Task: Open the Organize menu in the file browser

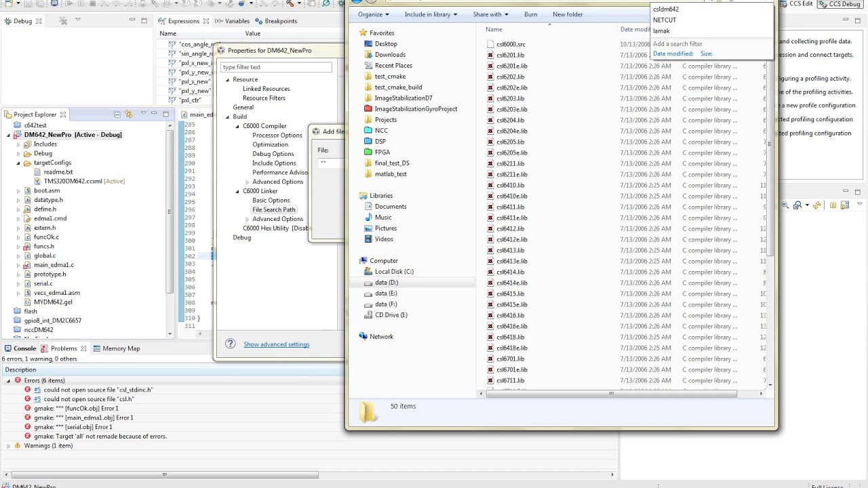Action: tap(374, 14)
